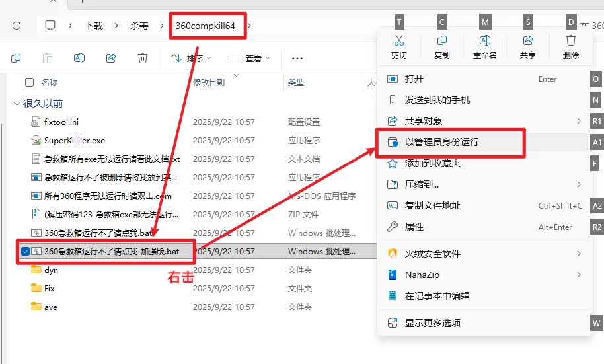Click 删除 (Delete) in context menu
The image size is (604, 364).
571,47
